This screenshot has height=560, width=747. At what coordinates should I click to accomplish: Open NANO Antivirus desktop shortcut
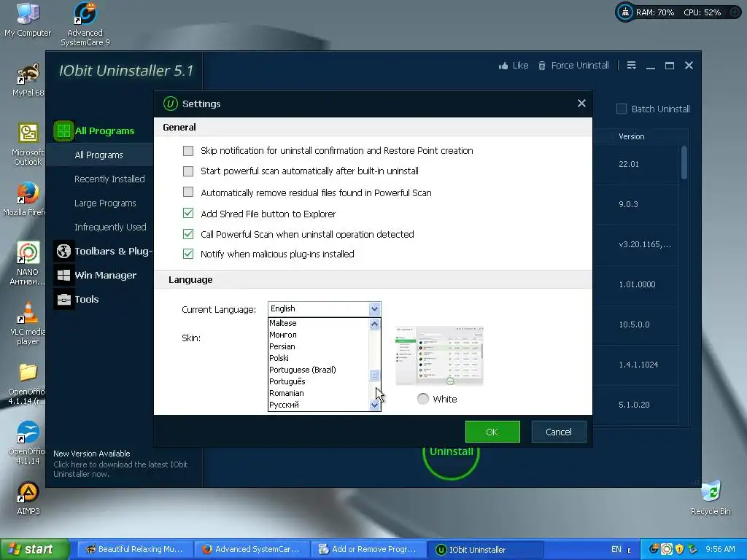[28, 263]
